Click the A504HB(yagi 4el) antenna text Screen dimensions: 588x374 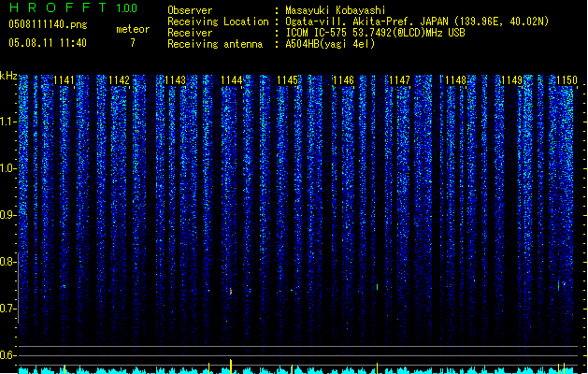[x=330, y=44]
